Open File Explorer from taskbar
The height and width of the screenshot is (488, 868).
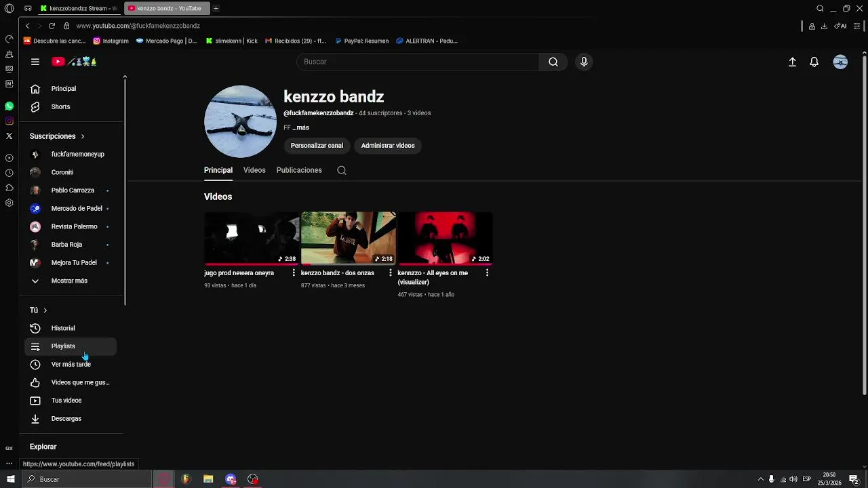(208, 479)
